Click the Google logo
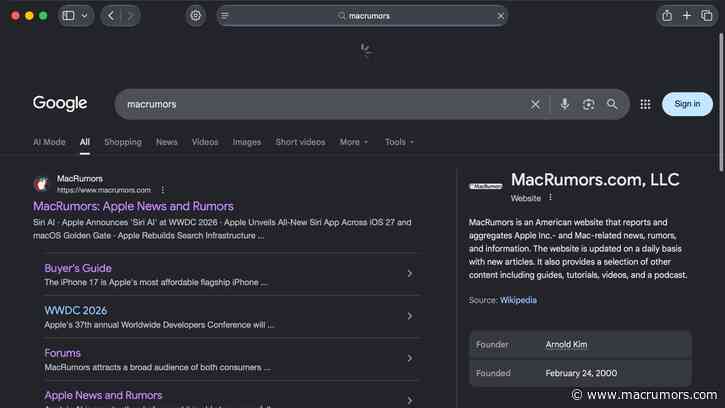725x408 pixels. [x=60, y=103]
